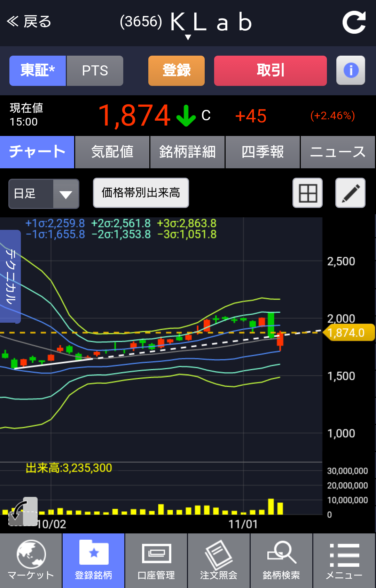
Task: Open the 四季報 tab
Action: pos(263,152)
